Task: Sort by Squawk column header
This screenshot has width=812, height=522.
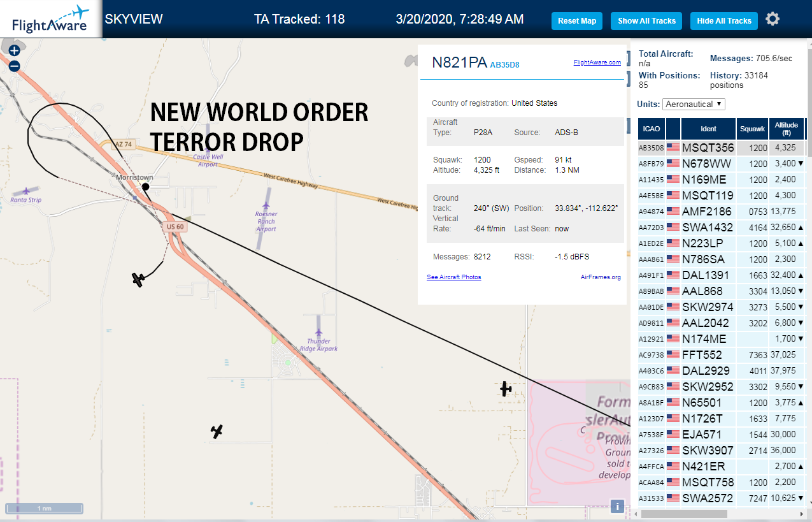Action: point(752,129)
